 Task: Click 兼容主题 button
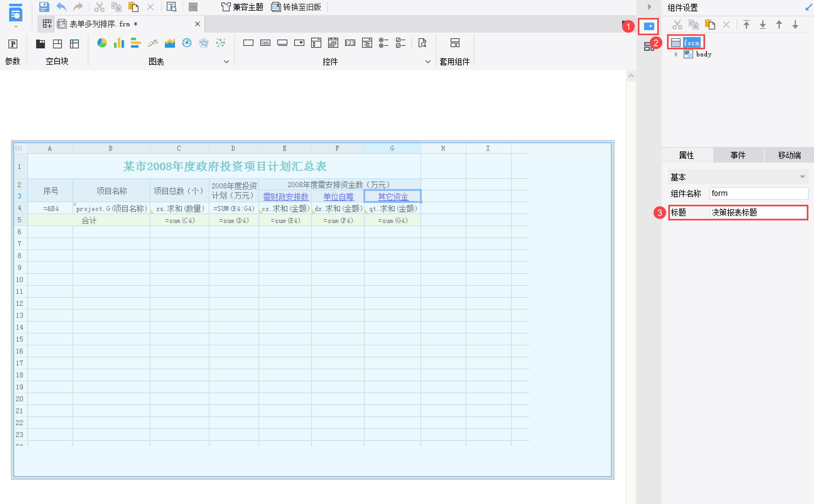pyautogui.click(x=242, y=7)
